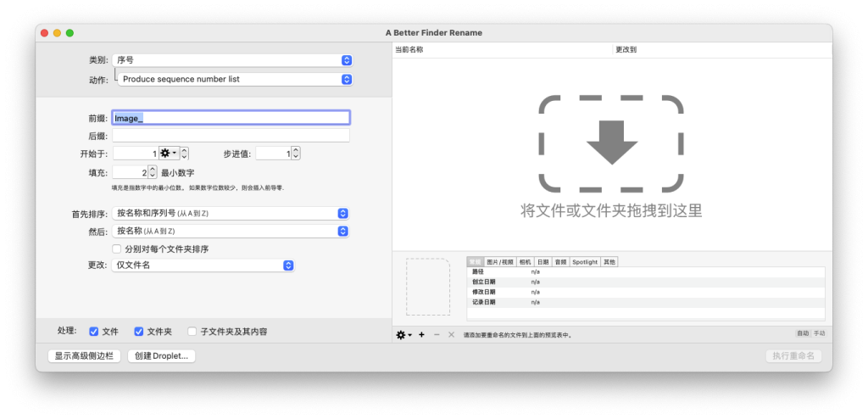
Task: Switch preview mode to 自动
Action: coord(803,333)
